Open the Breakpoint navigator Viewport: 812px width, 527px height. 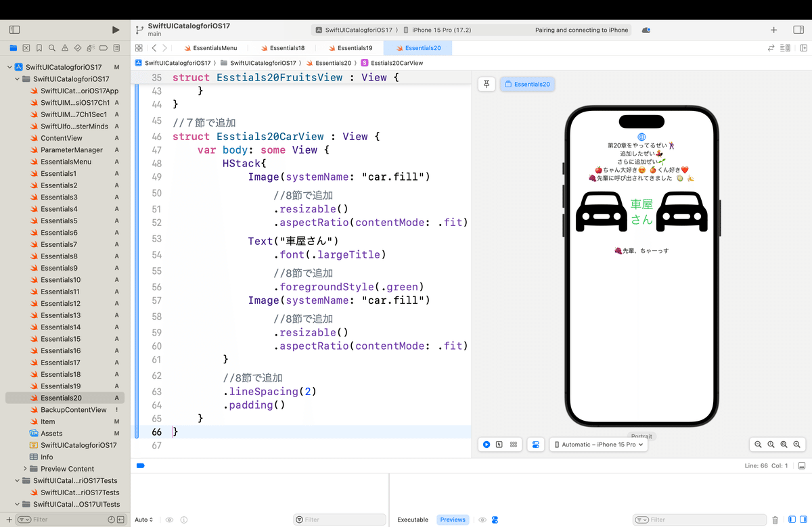[x=104, y=48]
